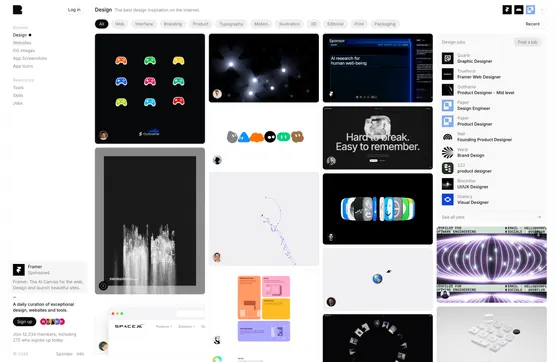Filter by the Product category
This screenshot has width=560, height=362.
[x=200, y=24]
